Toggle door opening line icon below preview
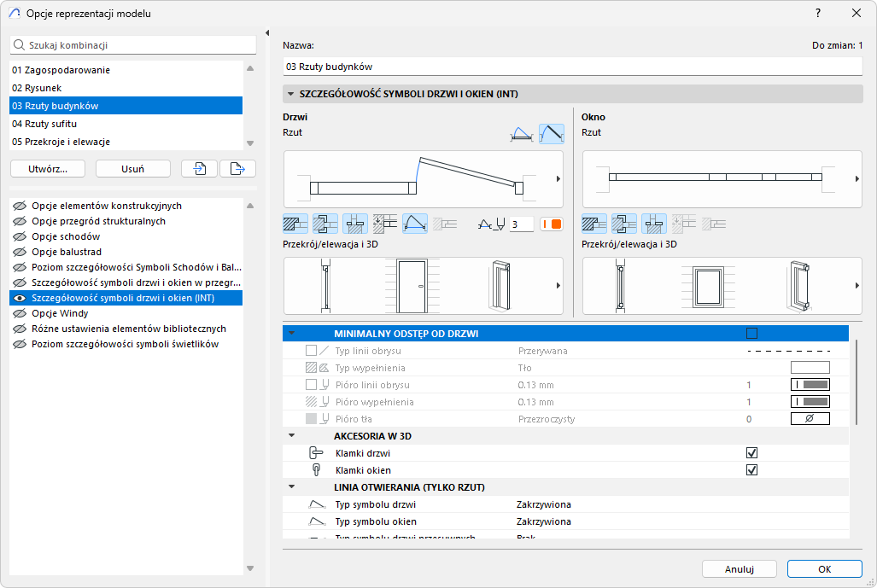 [415, 224]
